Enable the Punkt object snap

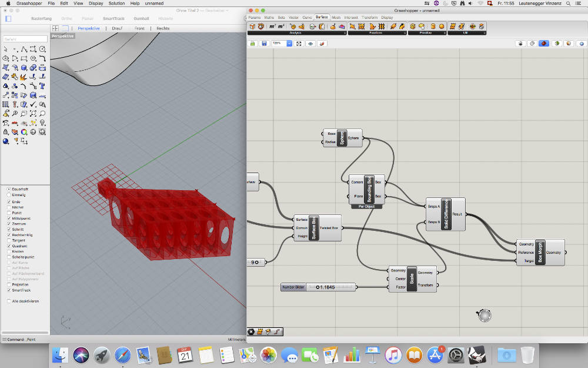coord(9,213)
